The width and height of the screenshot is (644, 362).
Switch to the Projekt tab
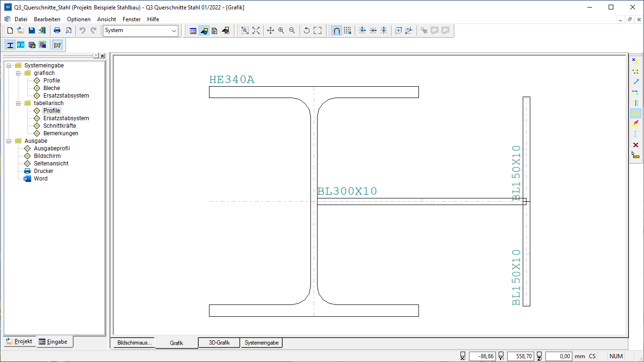(x=20, y=341)
